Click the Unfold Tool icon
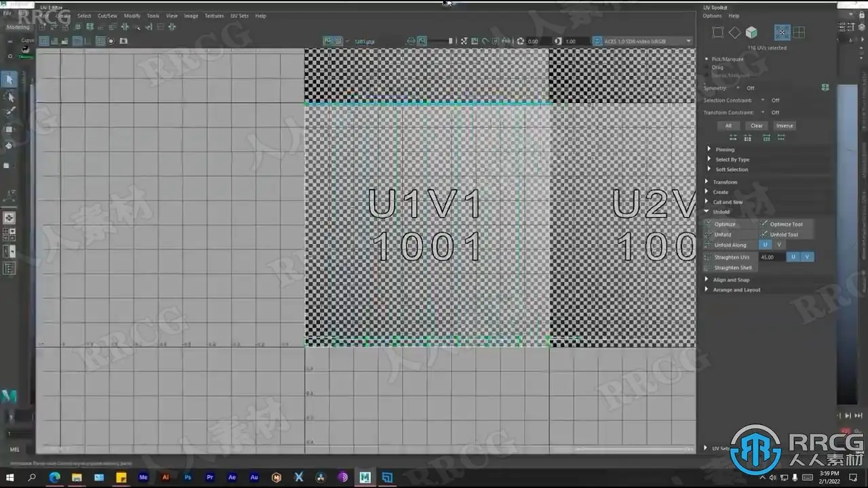The width and height of the screenshot is (868, 488). coord(764,235)
